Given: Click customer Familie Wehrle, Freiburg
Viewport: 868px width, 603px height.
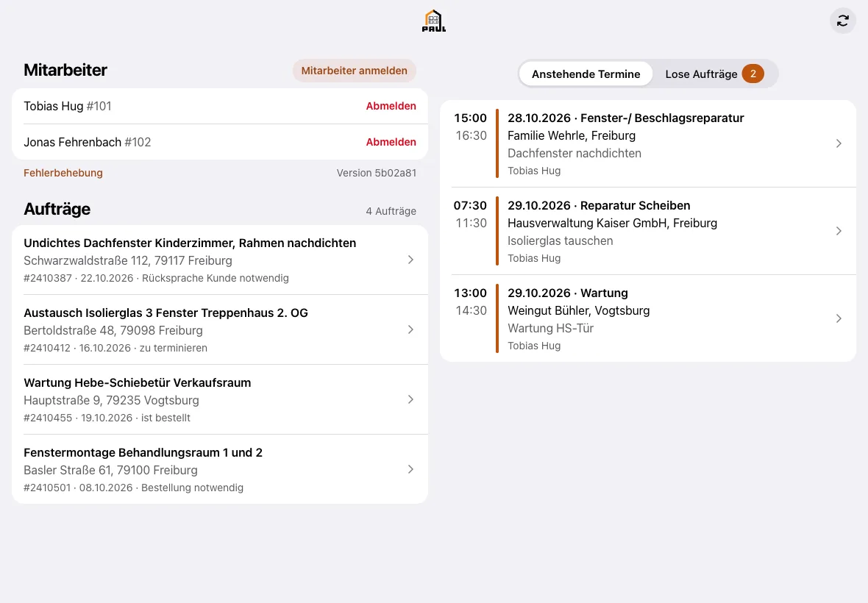Looking at the screenshot, I should click(572, 135).
